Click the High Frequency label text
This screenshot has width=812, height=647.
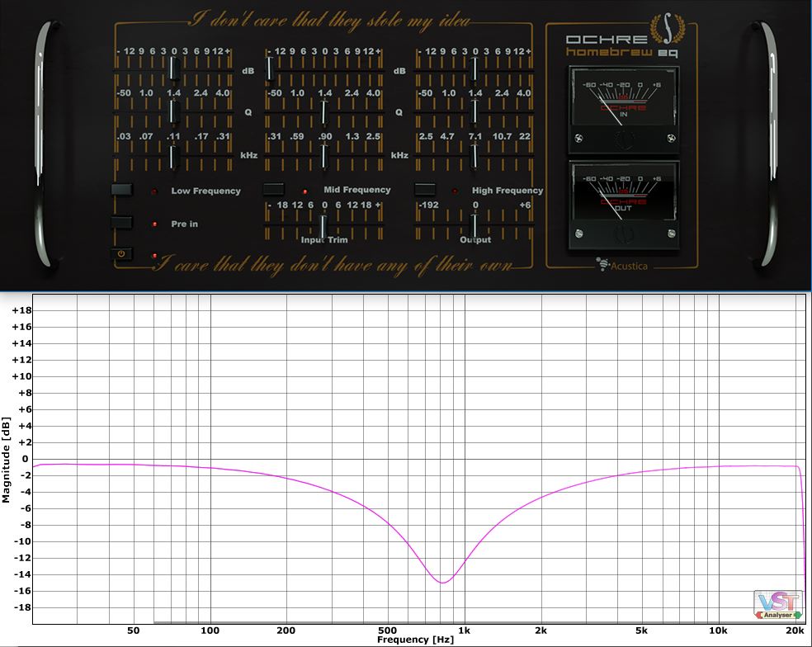(x=507, y=190)
